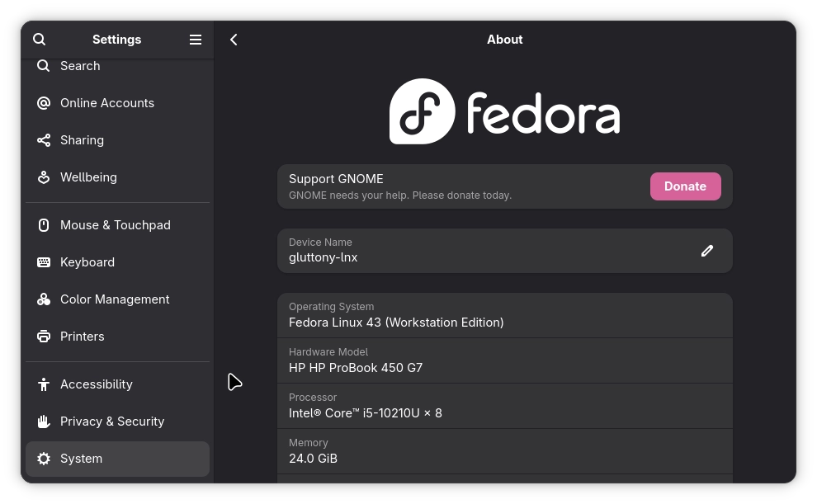Click the Online Accounts at-sign icon
Screen dimensions: 817x504
click(44, 103)
